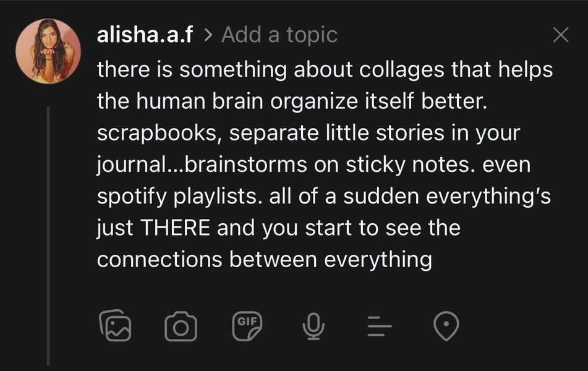View the alisha.a.f profile picture
Image resolution: width=588 pixels, height=371 pixels.
click(x=48, y=51)
